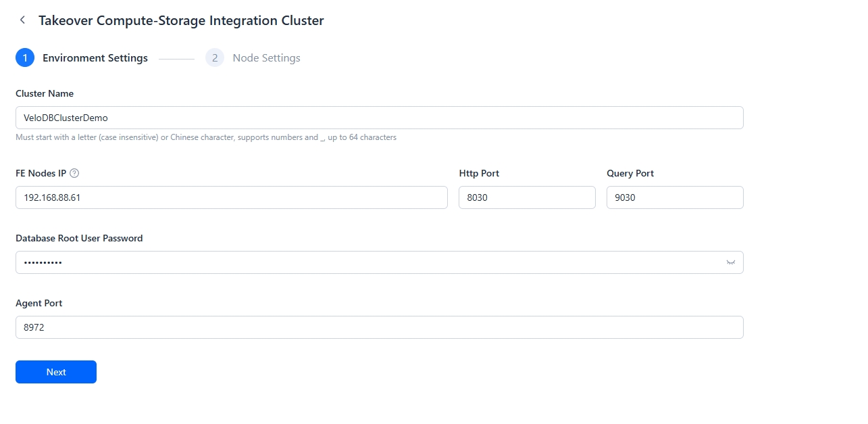Image resolution: width=868 pixels, height=424 pixels.
Task: Click the step 2 number circle
Action: [x=215, y=58]
